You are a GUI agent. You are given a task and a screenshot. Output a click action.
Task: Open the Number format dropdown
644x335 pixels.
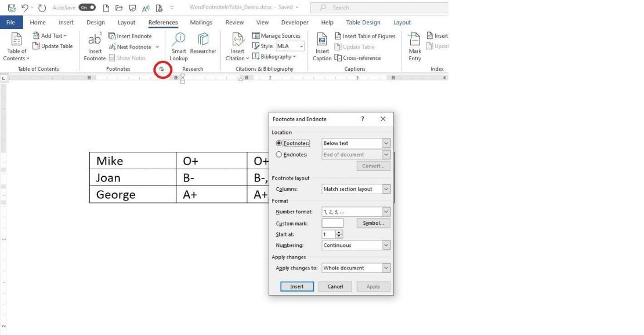click(x=385, y=211)
